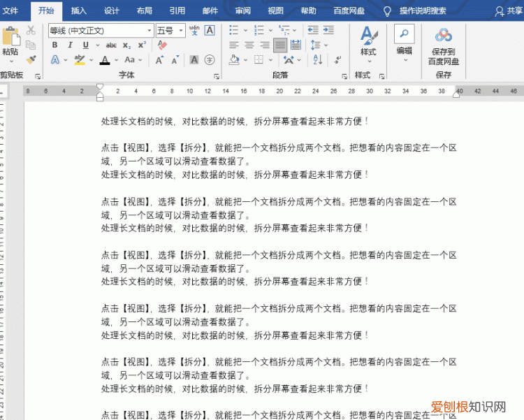524x420 pixels.
Task: Open the Clipboard pane launcher
Action: 38,77
